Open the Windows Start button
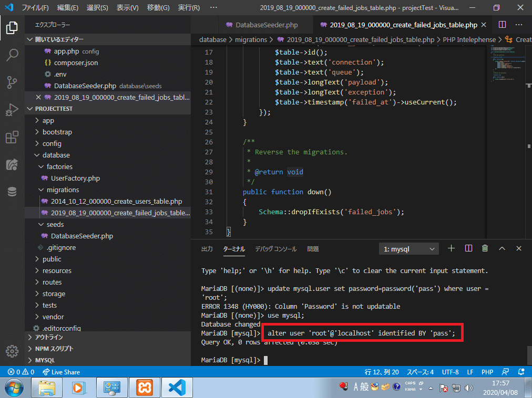The image size is (532, 398). [x=14, y=388]
